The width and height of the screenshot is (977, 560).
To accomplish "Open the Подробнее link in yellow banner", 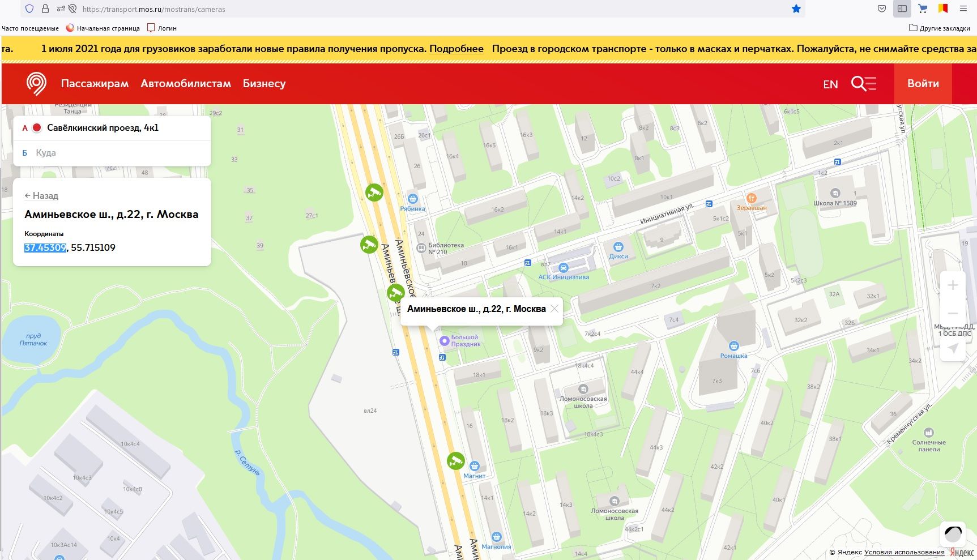I will 456,49.
